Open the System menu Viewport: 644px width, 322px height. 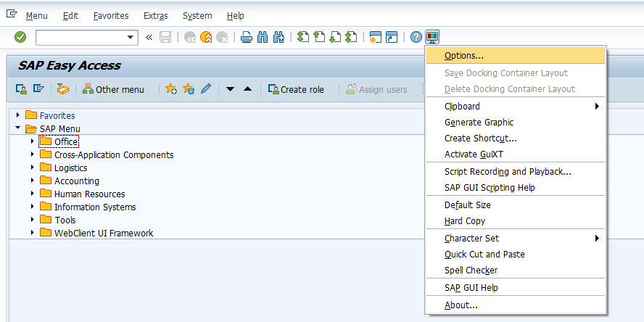tap(197, 16)
